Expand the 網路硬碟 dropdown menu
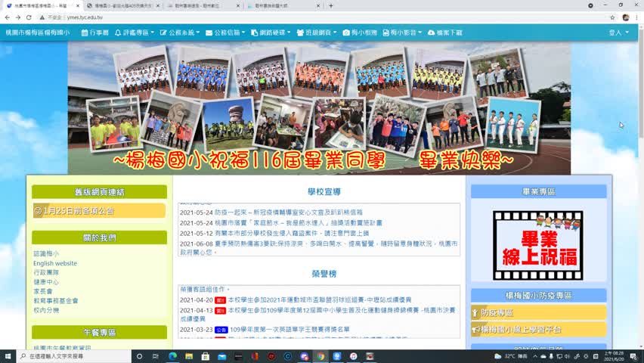644x363 pixels. (275, 33)
